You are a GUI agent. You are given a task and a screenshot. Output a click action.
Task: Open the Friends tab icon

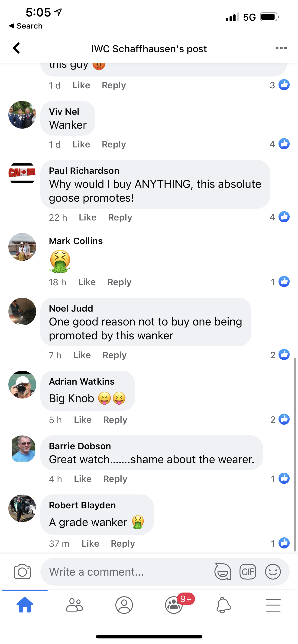(x=74, y=605)
